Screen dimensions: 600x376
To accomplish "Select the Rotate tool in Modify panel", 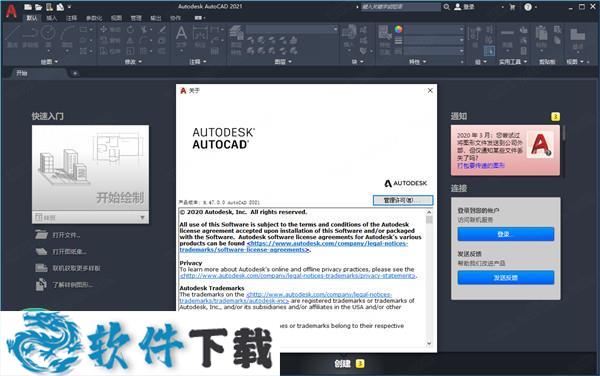I will click(x=130, y=29).
